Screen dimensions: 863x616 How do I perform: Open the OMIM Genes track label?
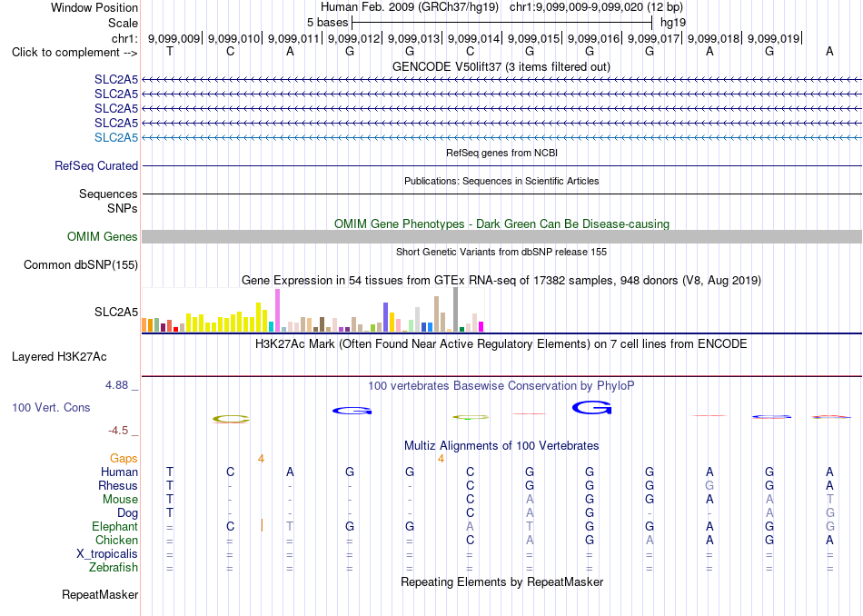coord(102,237)
